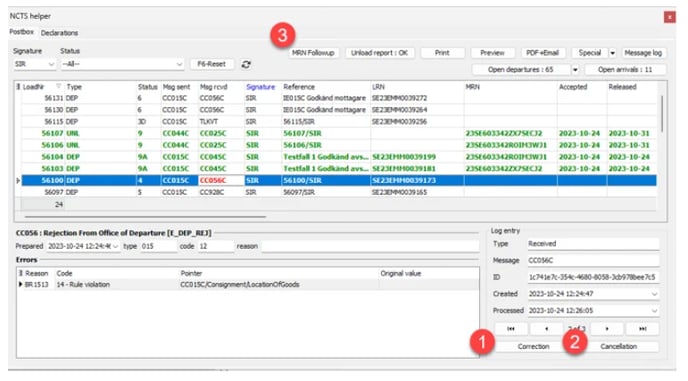Switch to the Postbox tab
The image size is (688, 381).
[22, 32]
